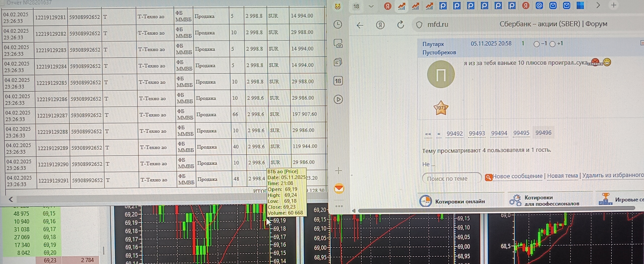Click the user avatar circle with letter П
This screenshot has height=264, width=644.
(x=441, y=74)
